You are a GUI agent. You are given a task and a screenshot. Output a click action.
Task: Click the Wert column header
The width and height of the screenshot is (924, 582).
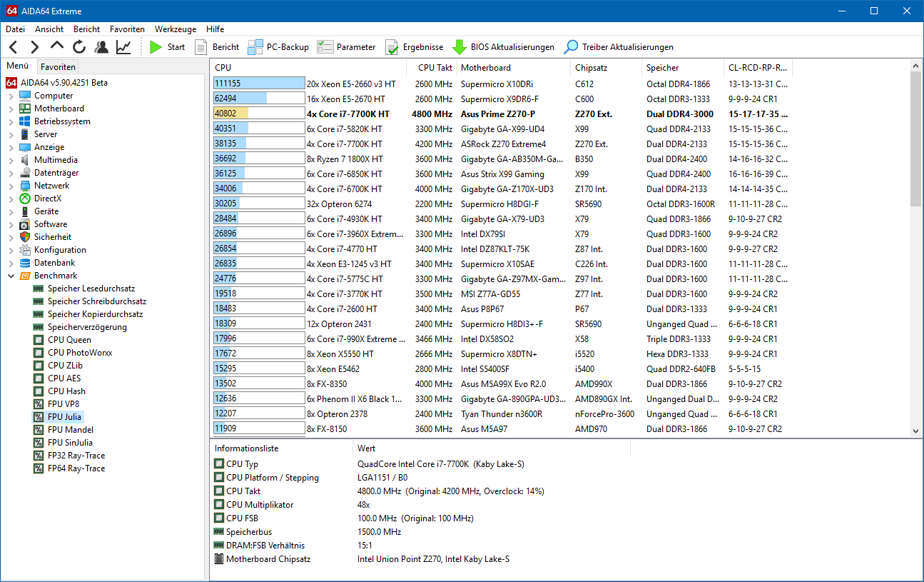coord(491,448)
